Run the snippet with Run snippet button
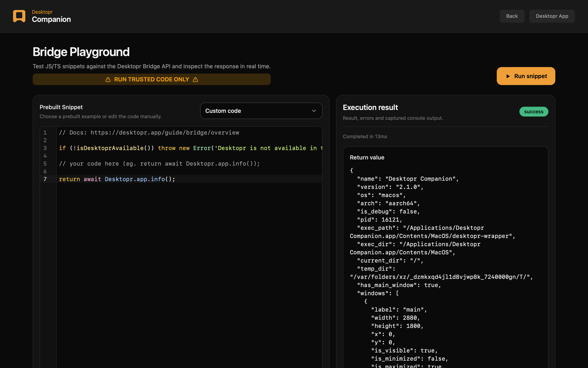The height and width of the screenshot is (368, 588). pyautogui.click(x=526, y=76)
